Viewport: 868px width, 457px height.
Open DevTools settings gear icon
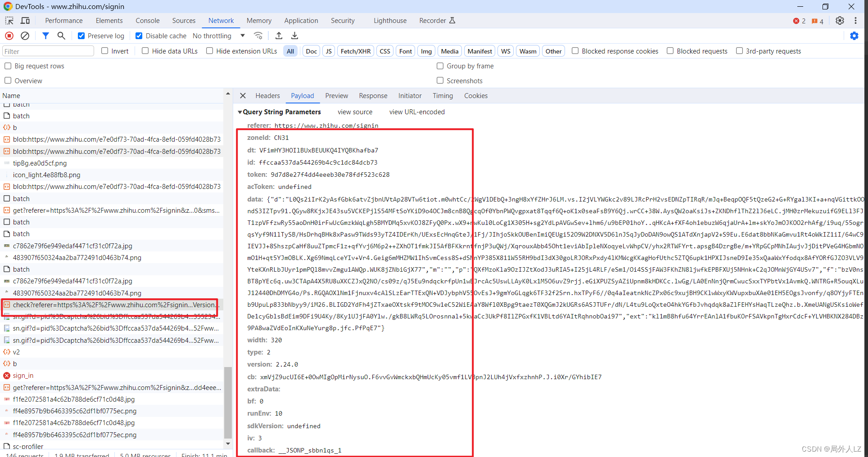[840, 21]
